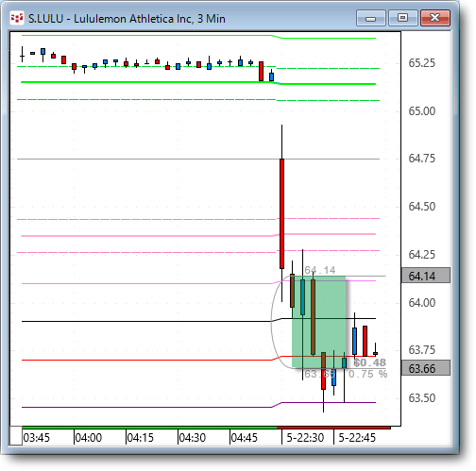Minimize the S.LULU chart window
This screenshot has height=471, width=476.
point(371,18)
